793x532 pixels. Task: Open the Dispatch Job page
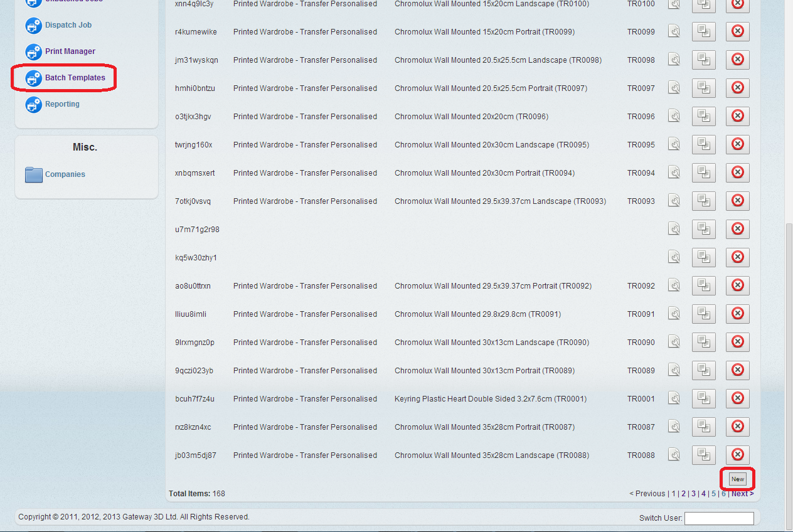click(68, 25)
